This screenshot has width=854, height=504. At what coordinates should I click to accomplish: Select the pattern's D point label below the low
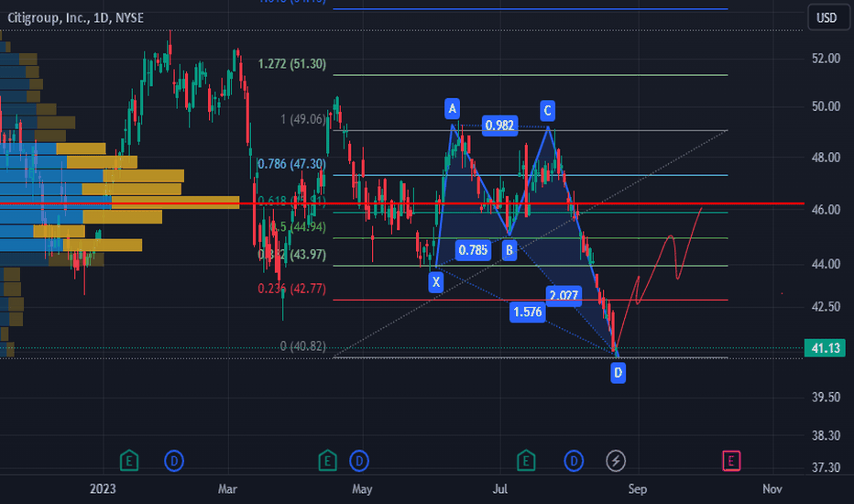coord(618,373)
